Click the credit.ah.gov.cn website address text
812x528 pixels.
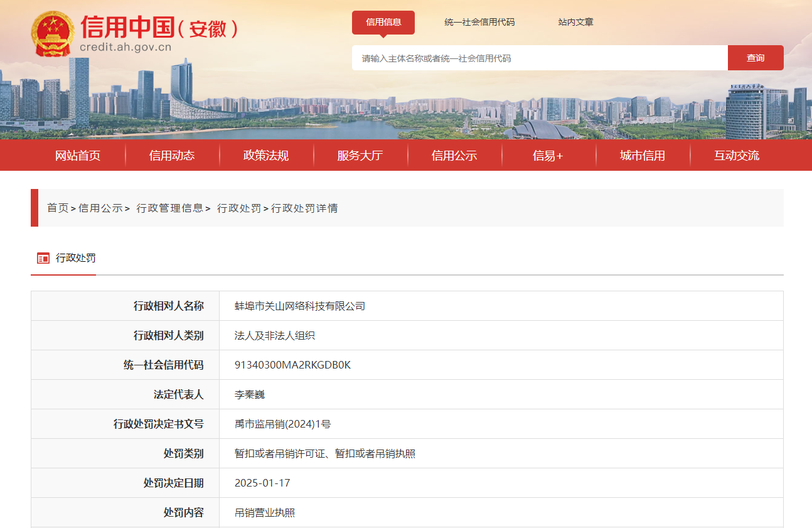[124, 46]
